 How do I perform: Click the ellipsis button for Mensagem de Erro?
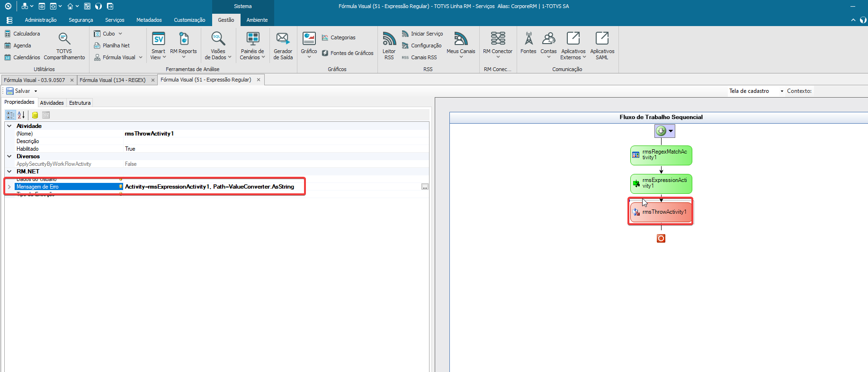point(425,187)
